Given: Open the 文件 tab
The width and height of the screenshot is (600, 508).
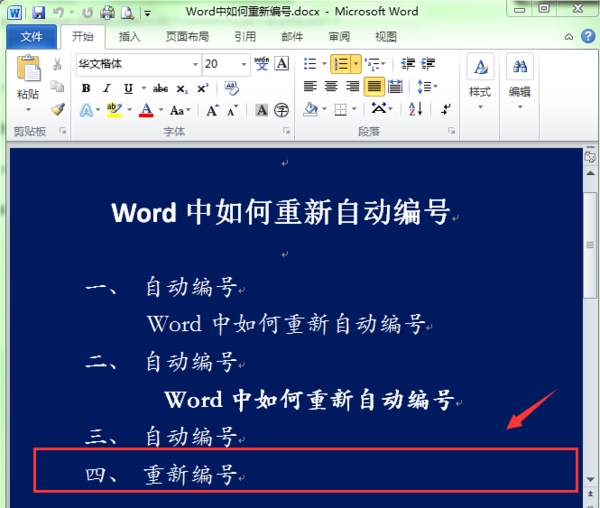Looking at the screenshot, I should click(x=31, y=37).
